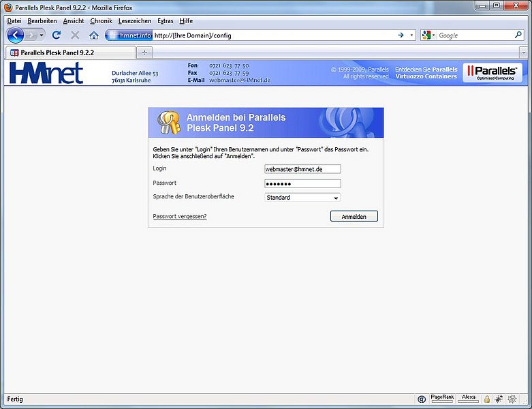
Task: Click in the Google search box
Action: tap(475, 35)
